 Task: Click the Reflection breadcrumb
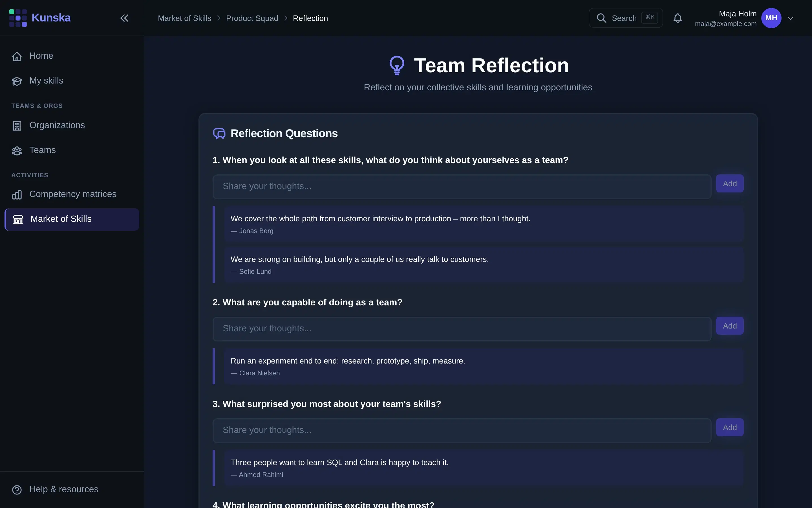(x=310, y=18)
